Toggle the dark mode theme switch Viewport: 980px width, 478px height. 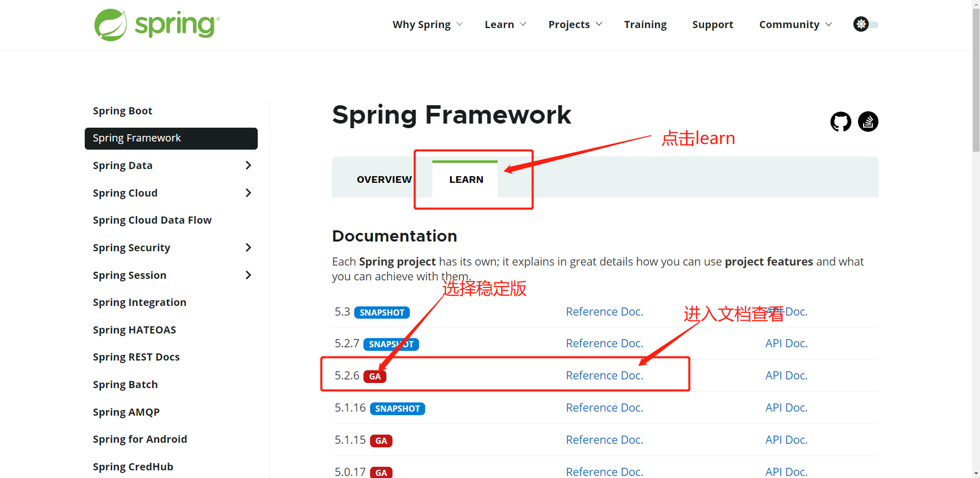pyautogui.click(x=866, y=25)
